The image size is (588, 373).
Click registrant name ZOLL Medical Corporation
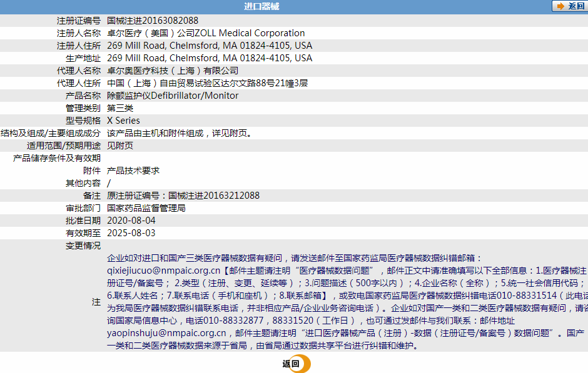tap(250, 33)
